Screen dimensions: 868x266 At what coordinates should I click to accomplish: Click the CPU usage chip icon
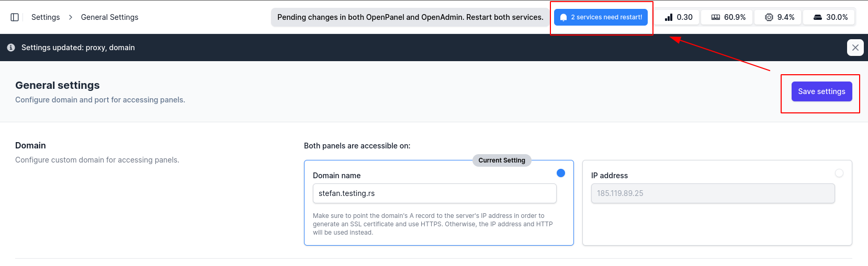(769, 17)
